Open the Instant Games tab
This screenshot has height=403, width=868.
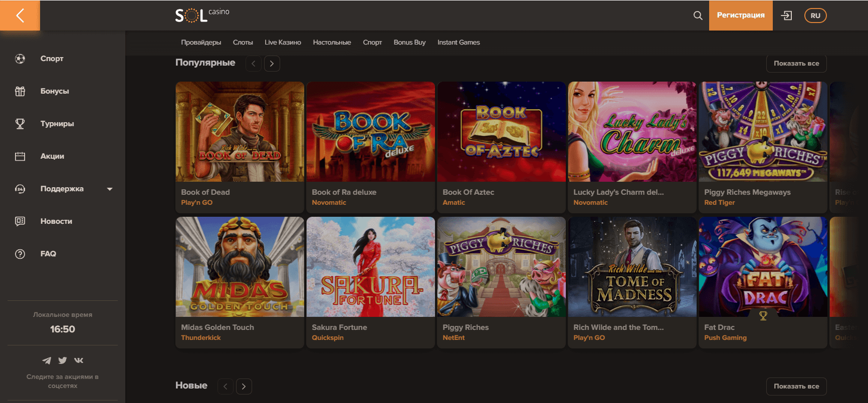click(459, 43)
